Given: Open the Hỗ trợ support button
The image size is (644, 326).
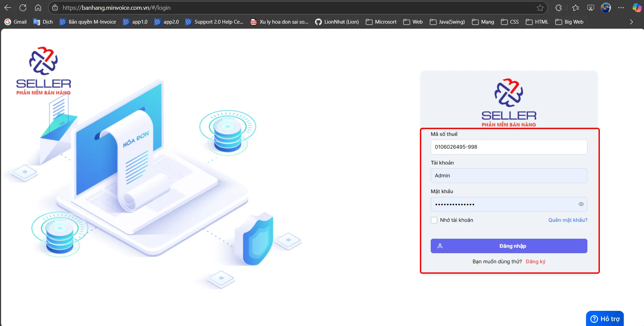Looking at the screenshot, I should tap(605, 319).
